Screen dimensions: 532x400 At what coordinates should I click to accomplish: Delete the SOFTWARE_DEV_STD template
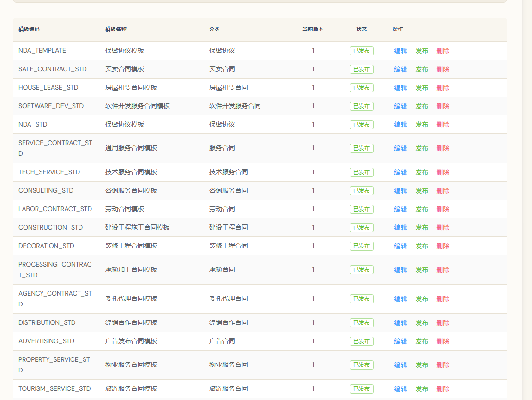(443, 106)
